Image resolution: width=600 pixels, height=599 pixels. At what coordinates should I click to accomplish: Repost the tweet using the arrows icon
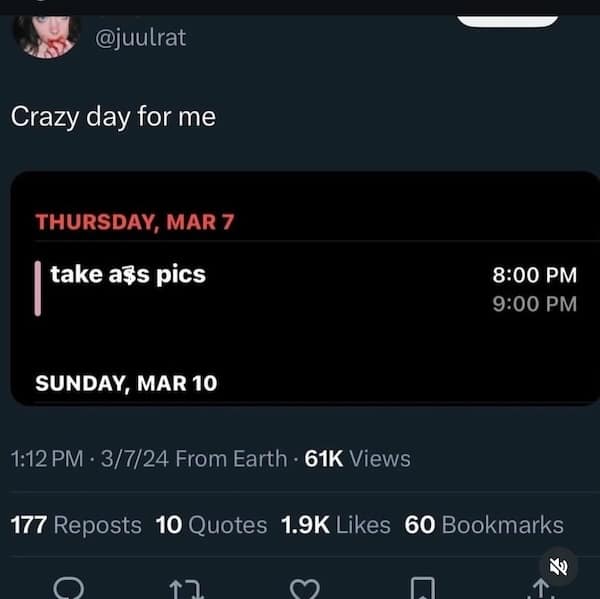186,587
